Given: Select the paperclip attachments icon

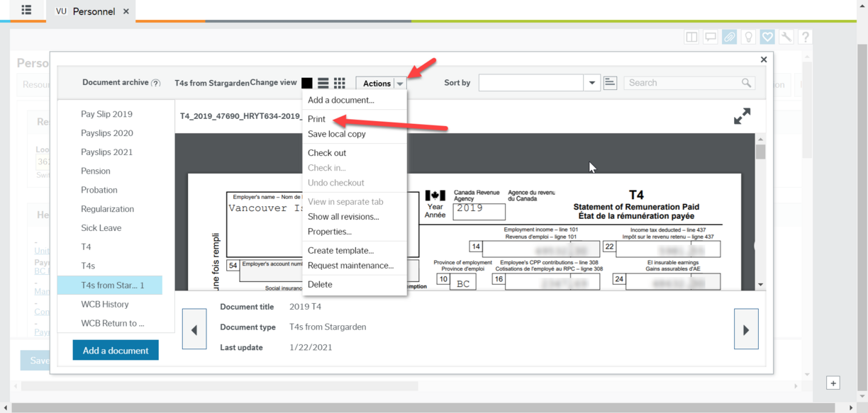Looking at the screenshot, I should [729, 36].
